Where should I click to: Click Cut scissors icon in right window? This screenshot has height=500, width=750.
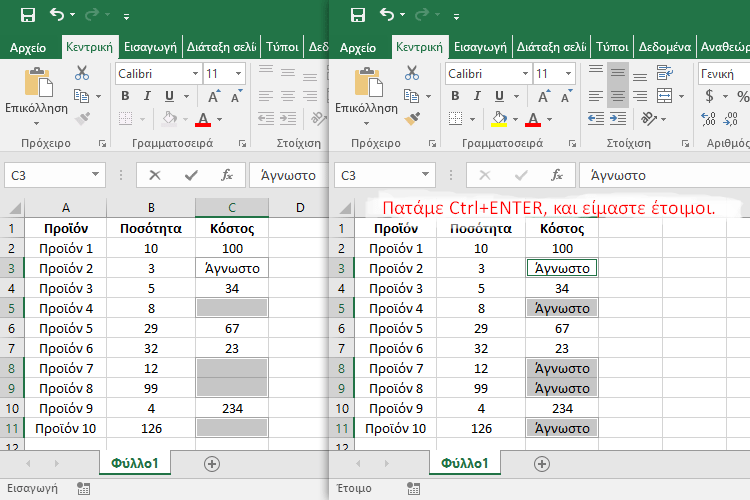[x=412, y=73]
